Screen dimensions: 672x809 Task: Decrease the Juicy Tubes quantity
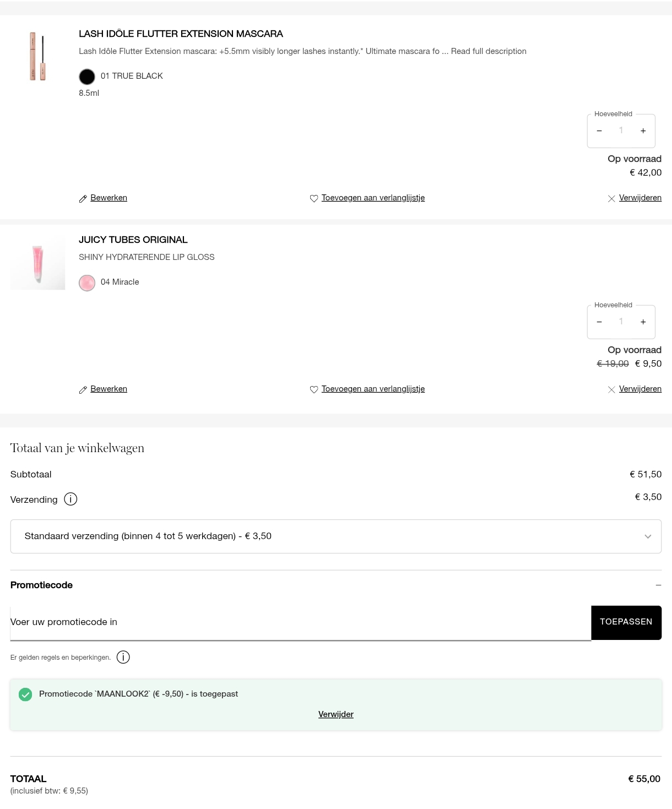599,322
